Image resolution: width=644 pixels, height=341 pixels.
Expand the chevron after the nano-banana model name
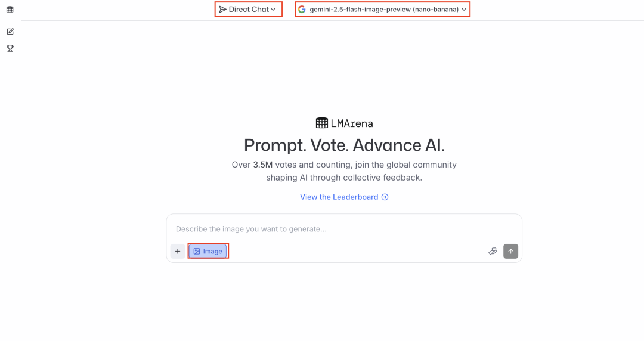464,10
